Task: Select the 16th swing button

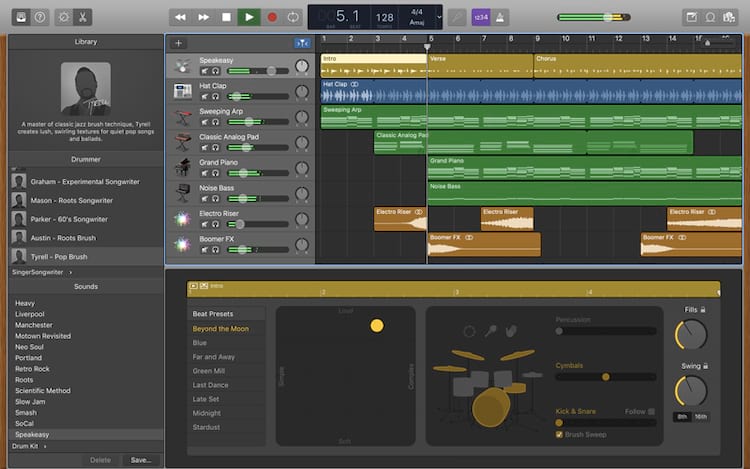Action: pyautogui.click(x=701, y=416)
